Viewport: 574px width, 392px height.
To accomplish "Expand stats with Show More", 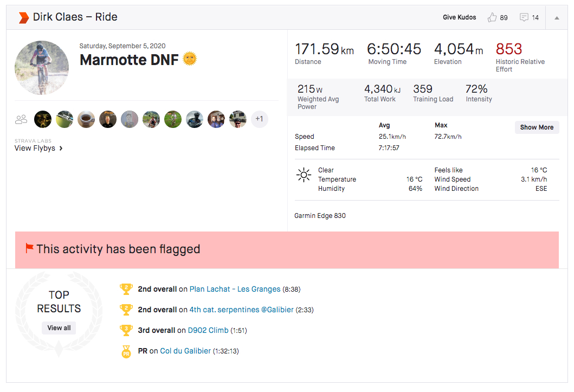I will [537, 127].
